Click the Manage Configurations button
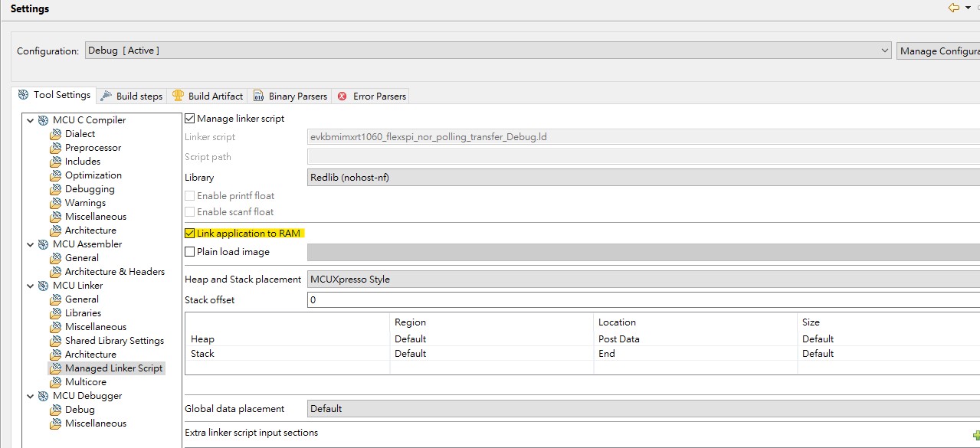Screen dimensions: 980x448 pyautogui.click(x=938, y=51)
